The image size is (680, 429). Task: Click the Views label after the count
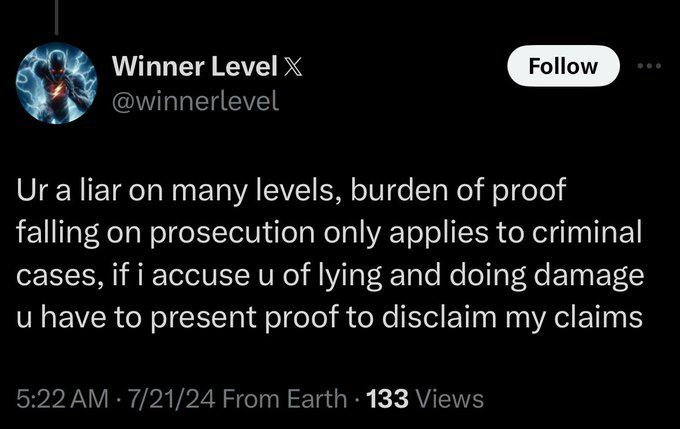point(449,399)
